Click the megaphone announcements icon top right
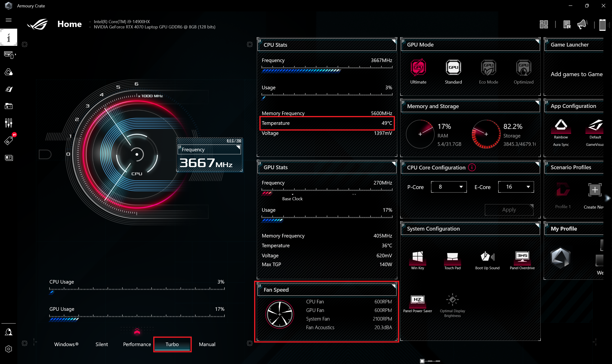The image size is (612, 364). 582,24
